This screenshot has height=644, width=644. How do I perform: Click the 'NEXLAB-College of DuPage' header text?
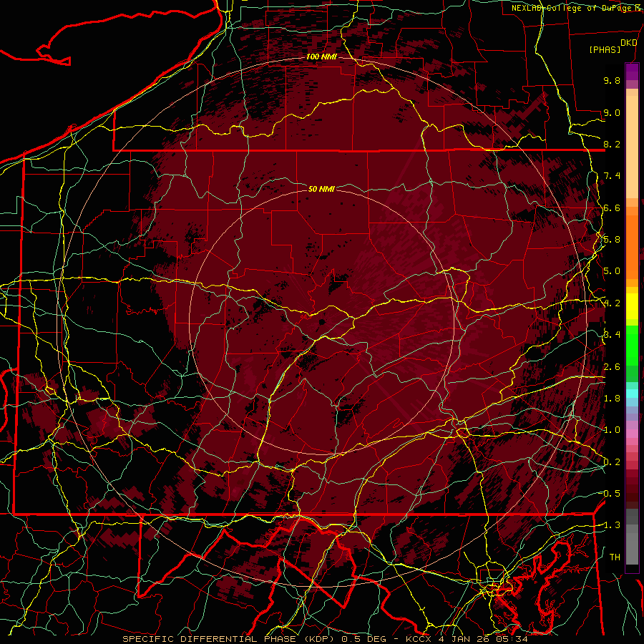573,8
